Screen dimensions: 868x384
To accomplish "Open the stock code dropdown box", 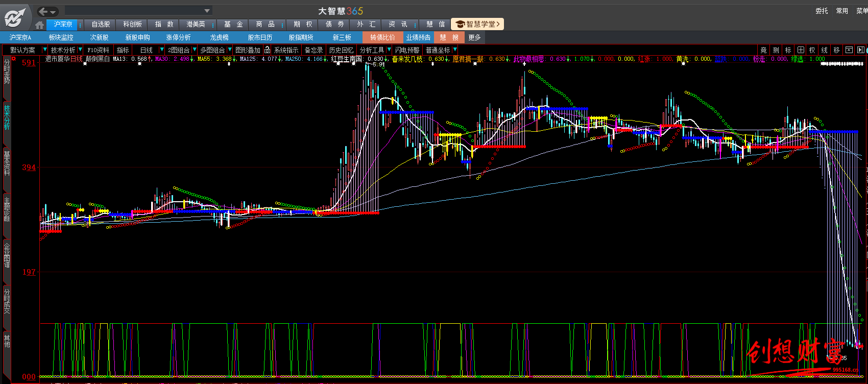I will pyautogui.click(x=138, y=11).
